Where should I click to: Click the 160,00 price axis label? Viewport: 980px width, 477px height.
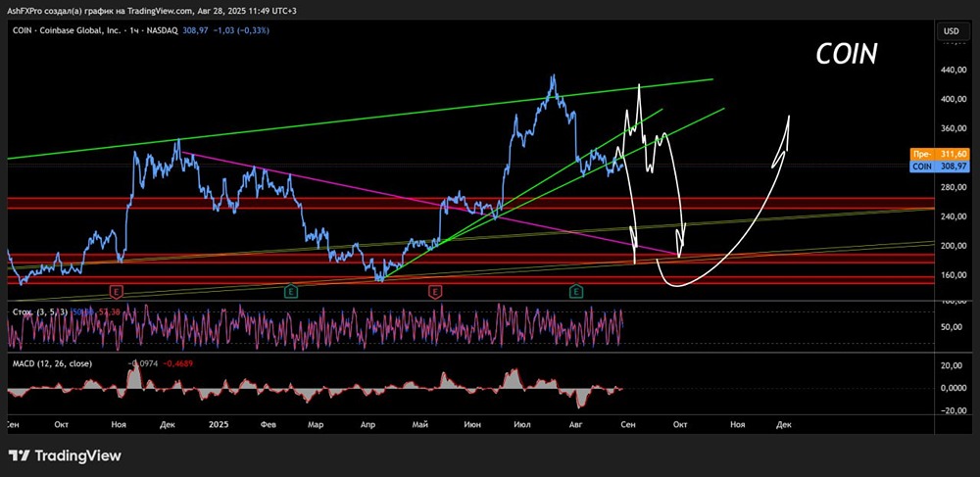pyautogui.click(x=954, y=275)
